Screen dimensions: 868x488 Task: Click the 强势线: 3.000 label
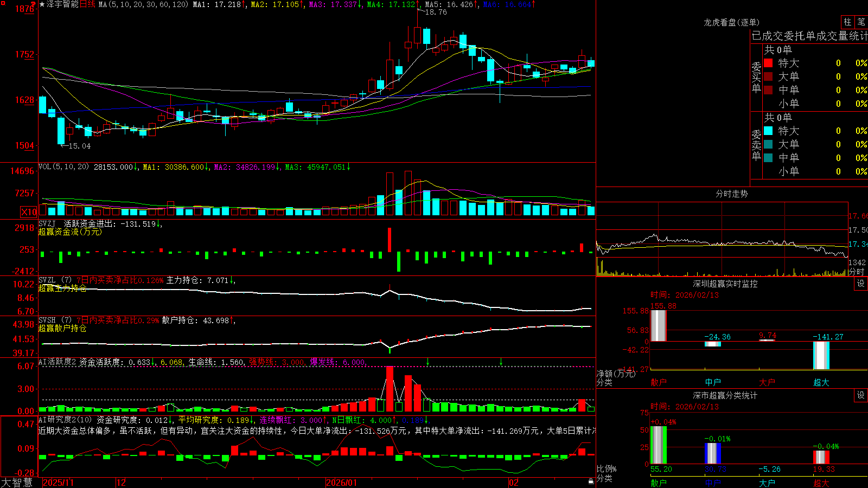(276, 362)
